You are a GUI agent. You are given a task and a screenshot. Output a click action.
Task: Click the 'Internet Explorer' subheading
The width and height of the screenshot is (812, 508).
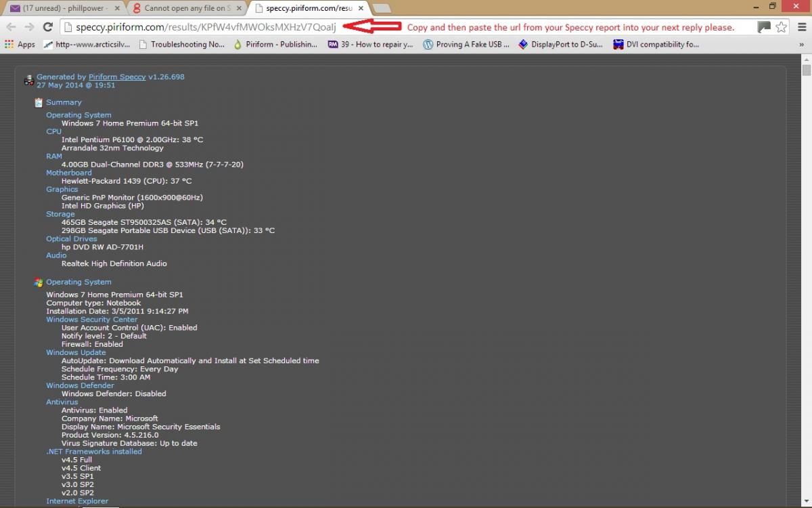tap(77, 501)
